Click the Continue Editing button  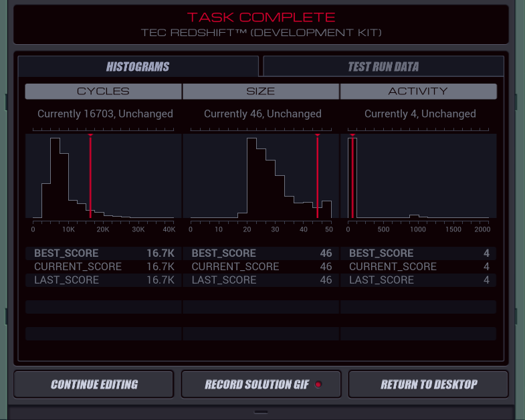tap(94, 384)
